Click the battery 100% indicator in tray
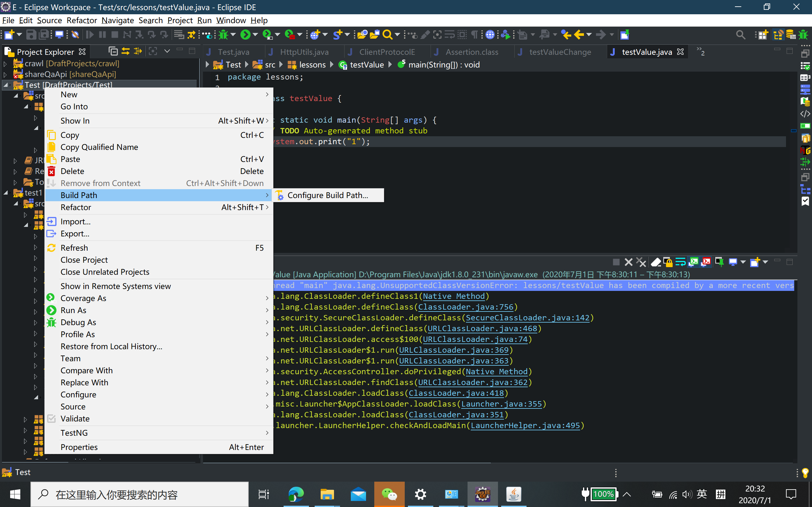Viewport: 812px width, 507px height. coord(603,494)
